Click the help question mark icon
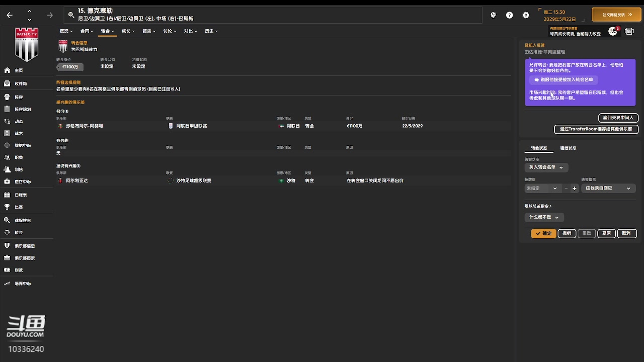Viewport: 644px width, 362px height. (510, 15)
